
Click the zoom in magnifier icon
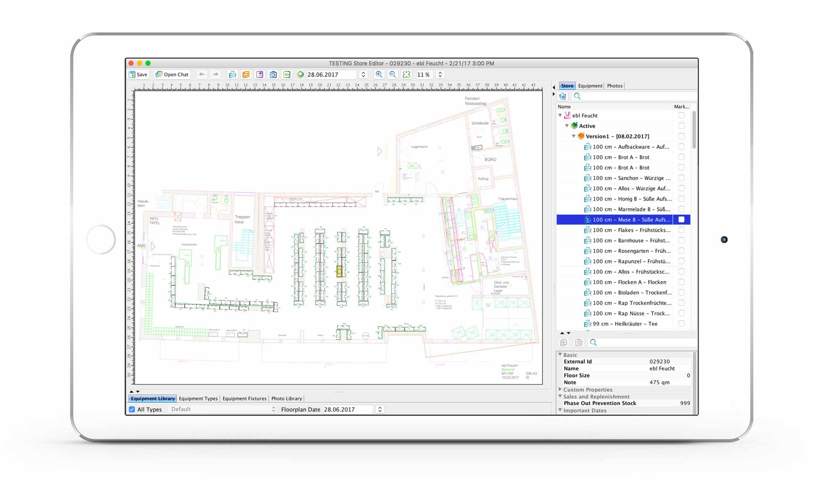(x=379, y=75)
